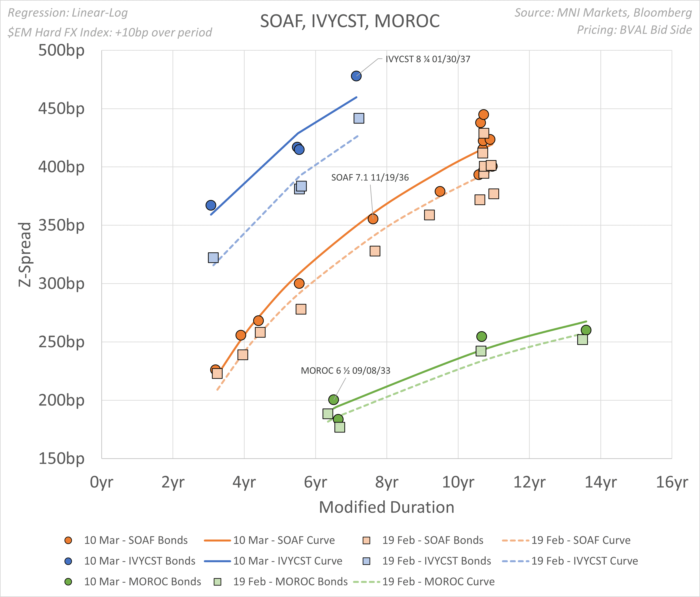Click the 500bp label on the y-axis

(61, 51)
